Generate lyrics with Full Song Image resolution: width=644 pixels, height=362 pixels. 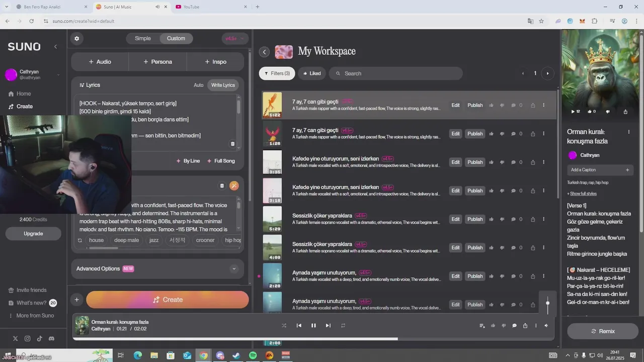[x=221, y=161]
